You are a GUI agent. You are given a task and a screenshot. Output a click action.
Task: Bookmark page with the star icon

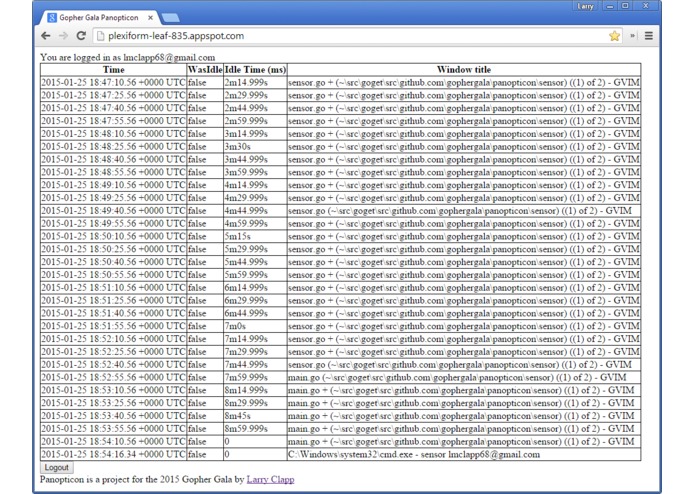pos(614,36)
